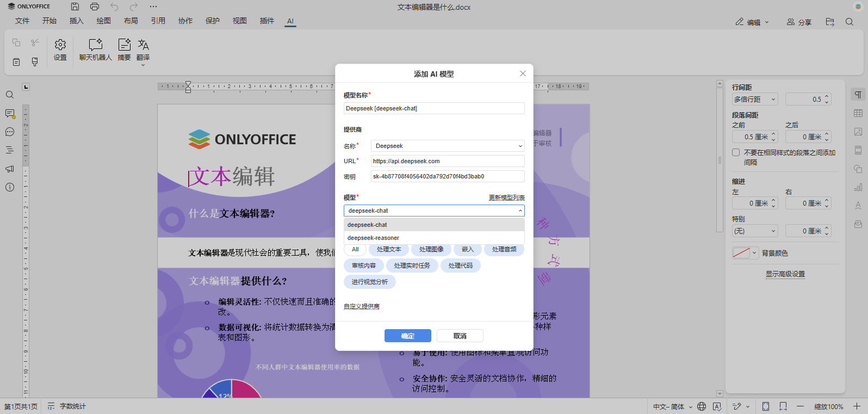Click the Undo arrow icon
The width and height of the screenshot is (868, 414).
[114, 7]
